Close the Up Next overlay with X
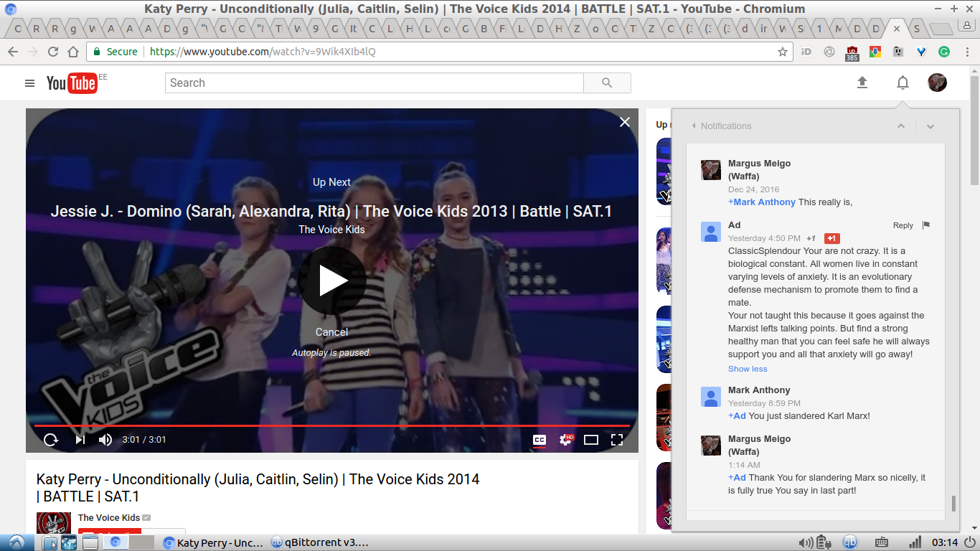Screen dimensions: 980x551 pyautogui.click(x=625, y=122)
